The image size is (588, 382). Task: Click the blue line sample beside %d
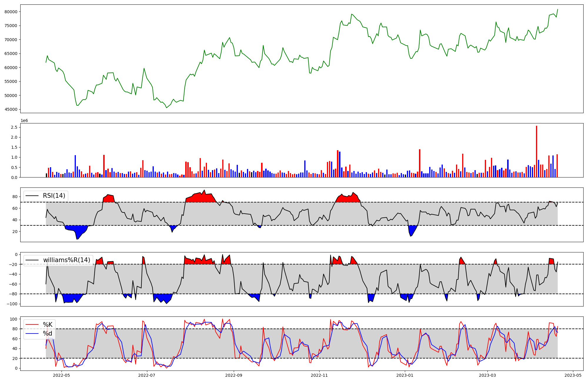[x=32, y=334]
